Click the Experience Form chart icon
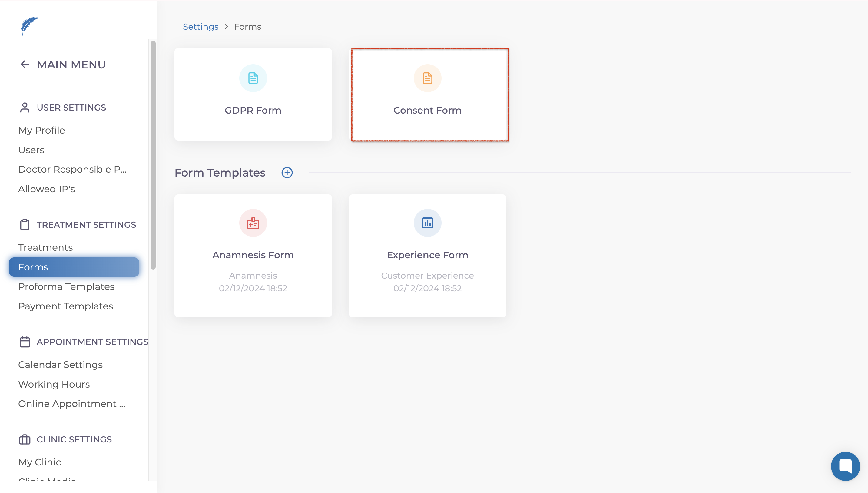This screenshot has height=493, width=868. point(427,223)
